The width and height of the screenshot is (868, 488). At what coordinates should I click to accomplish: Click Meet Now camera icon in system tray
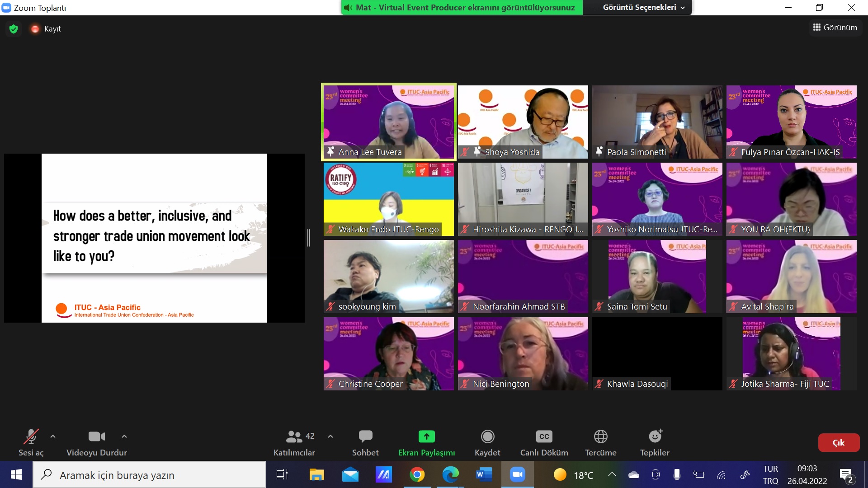pyautogui.click(x=656, y=474)
